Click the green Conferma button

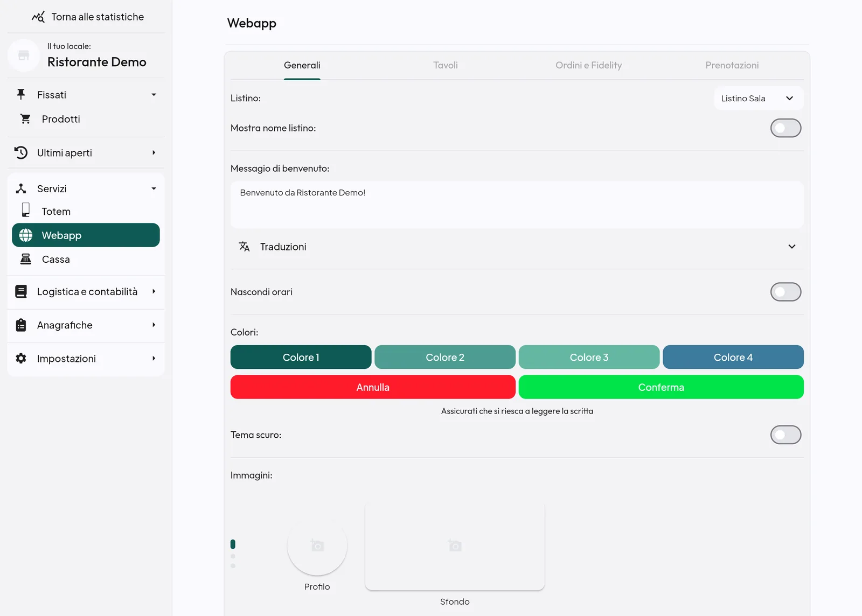(x=661, y=387)
